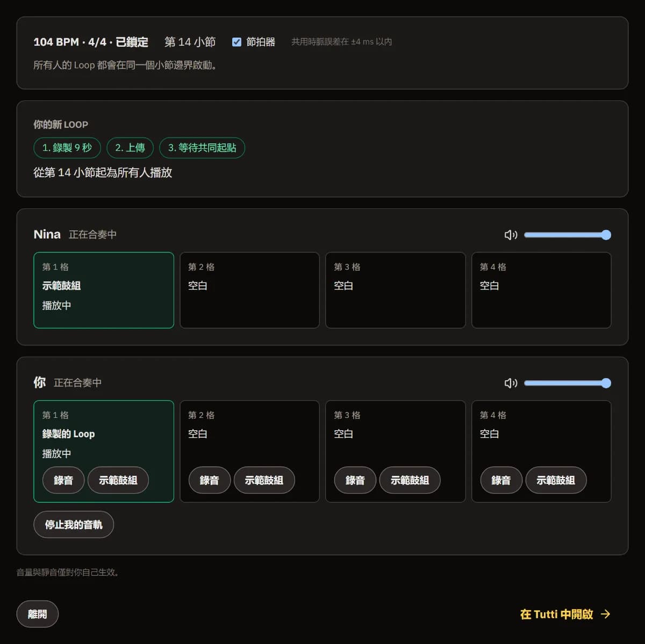
Task: Click the 104 BPM · 4/4 · 已鎖定 text
Action: (x=91, y=42)
